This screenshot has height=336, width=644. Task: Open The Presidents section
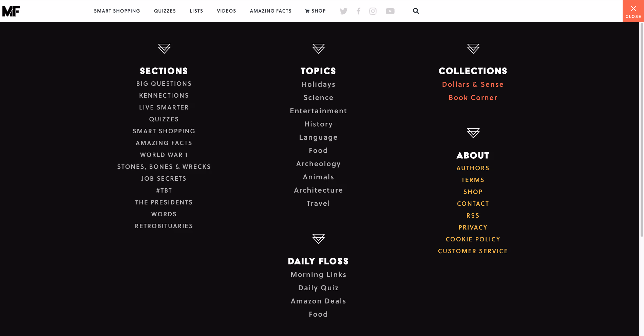[x=164, y=202]
